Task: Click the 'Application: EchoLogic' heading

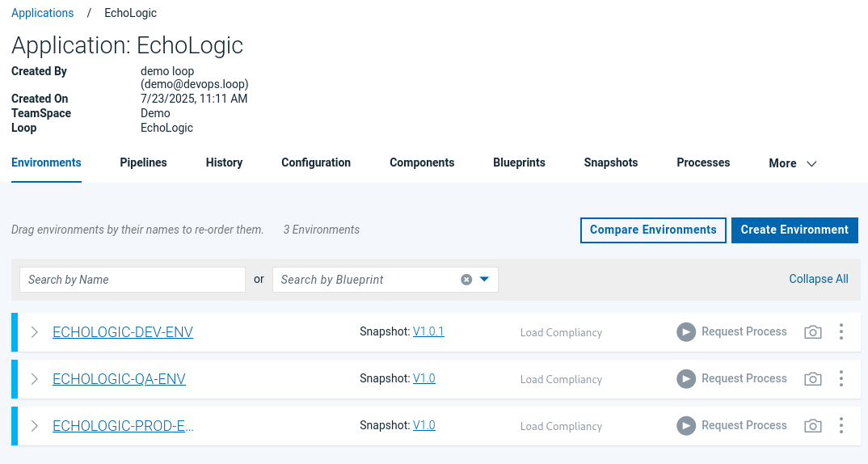Action: point(128,45)
